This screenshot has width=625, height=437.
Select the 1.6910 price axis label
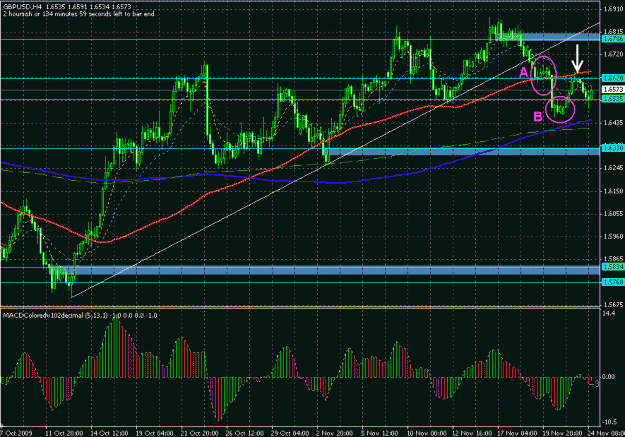(613, 8)
